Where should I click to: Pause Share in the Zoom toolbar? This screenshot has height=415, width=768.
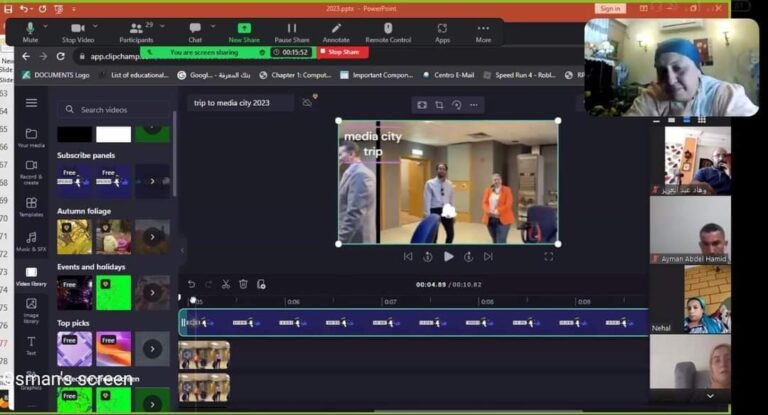tap(292, 32)
